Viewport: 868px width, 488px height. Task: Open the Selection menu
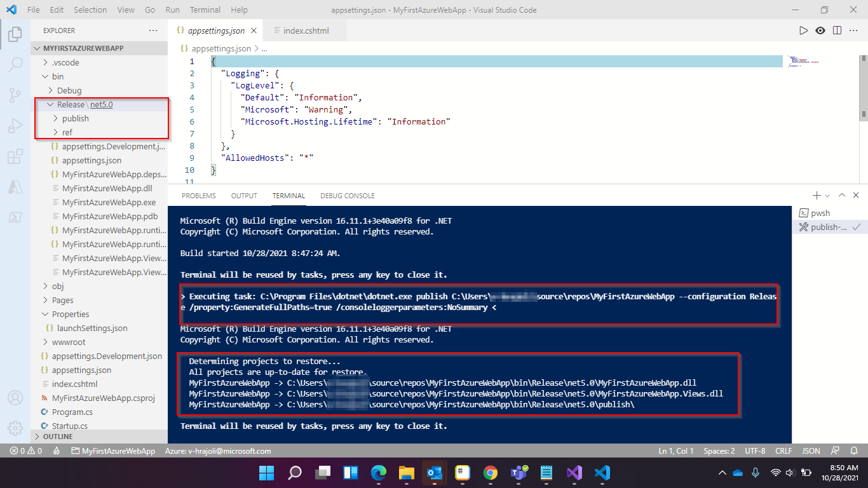90,10
